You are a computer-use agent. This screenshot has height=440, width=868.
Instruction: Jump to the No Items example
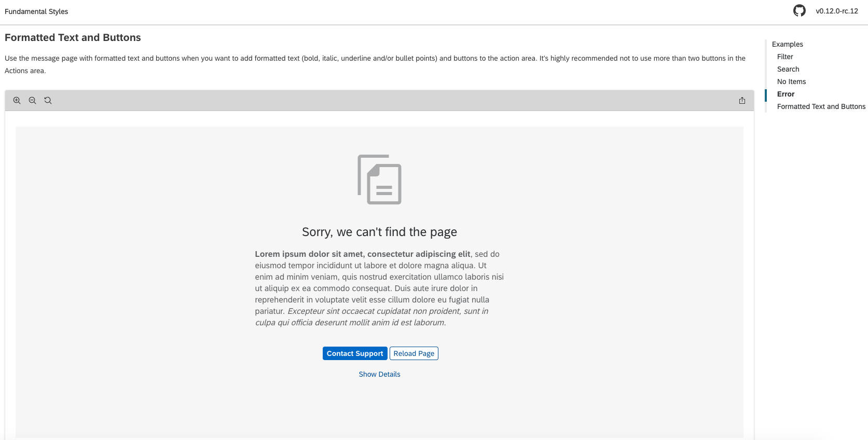pyautogui.click(x=792, y=81)
